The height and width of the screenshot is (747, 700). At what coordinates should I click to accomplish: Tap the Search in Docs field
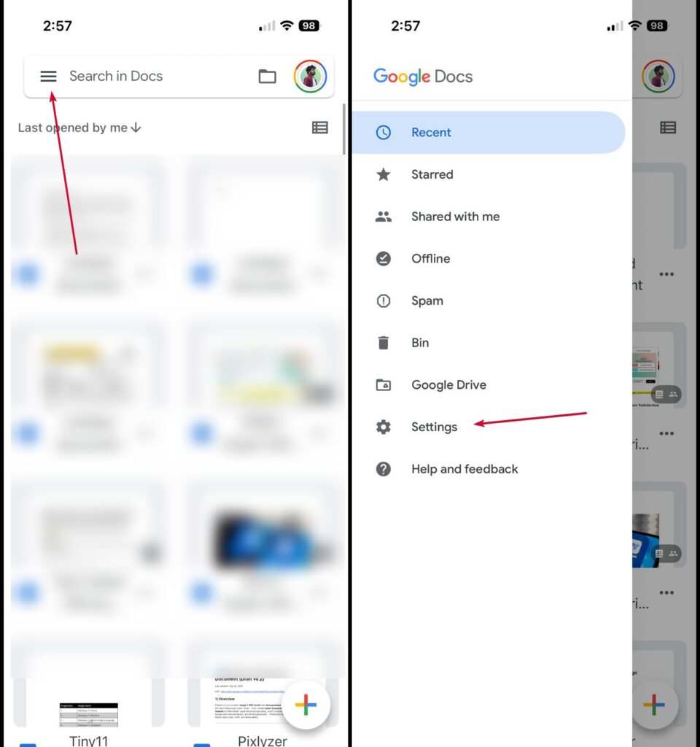click(146, 76)
